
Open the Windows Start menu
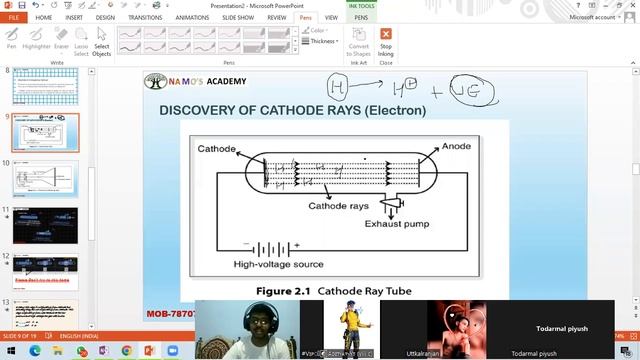pyautogui.click(x=11, y=351)
